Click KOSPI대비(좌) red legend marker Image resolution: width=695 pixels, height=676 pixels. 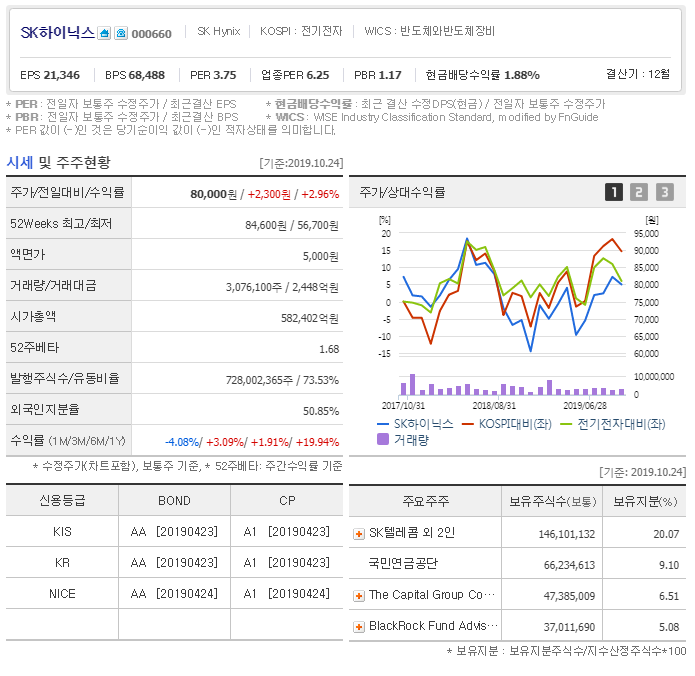point(468,424)
